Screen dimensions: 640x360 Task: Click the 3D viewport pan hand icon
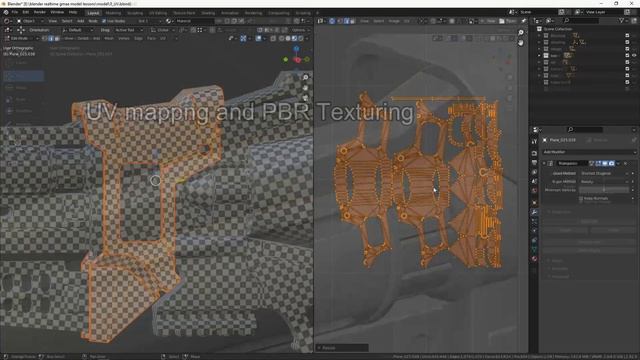tap(306, 88)
